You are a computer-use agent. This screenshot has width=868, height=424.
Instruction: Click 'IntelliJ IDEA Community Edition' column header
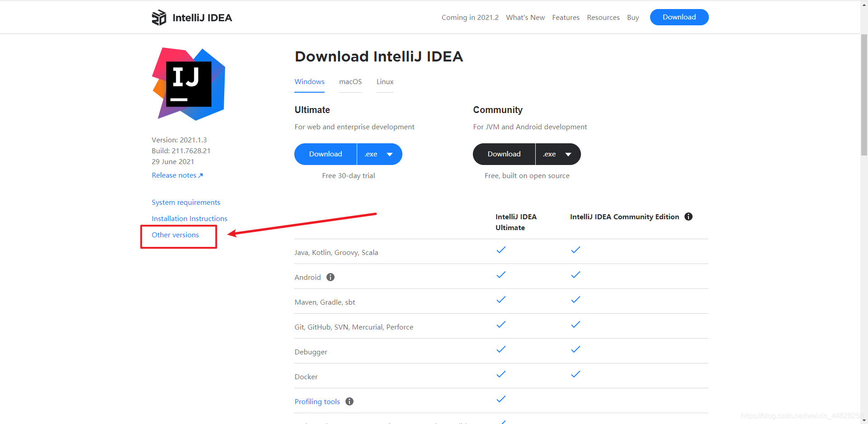point(625,217)
